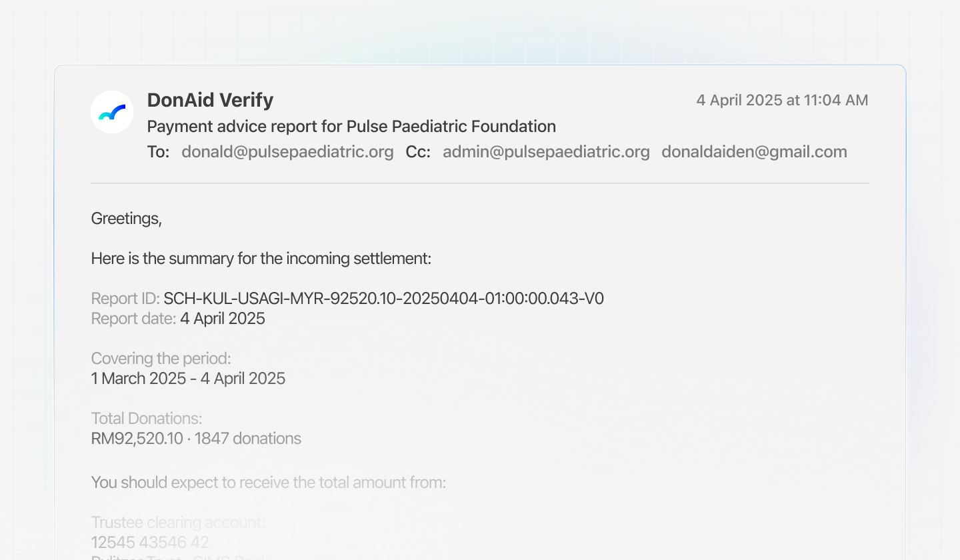Click the incoming settlement summary sentence
Screen dimensions: 960x560
(x=261, y=259)
